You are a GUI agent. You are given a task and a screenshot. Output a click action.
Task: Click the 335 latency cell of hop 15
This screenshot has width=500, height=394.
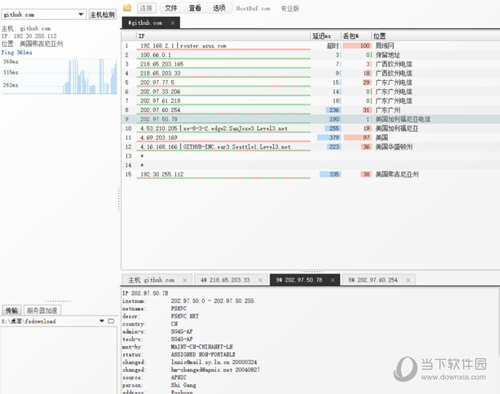[x=330, y=174]
